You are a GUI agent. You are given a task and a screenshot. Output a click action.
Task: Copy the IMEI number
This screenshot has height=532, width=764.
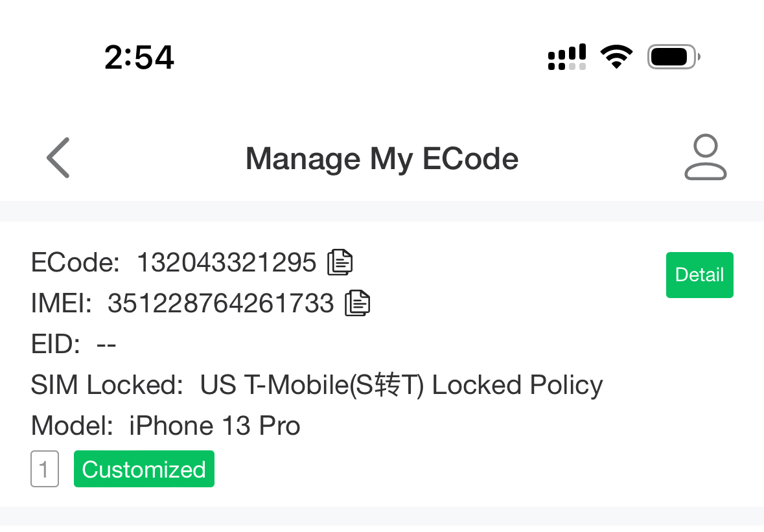(357, 303)
